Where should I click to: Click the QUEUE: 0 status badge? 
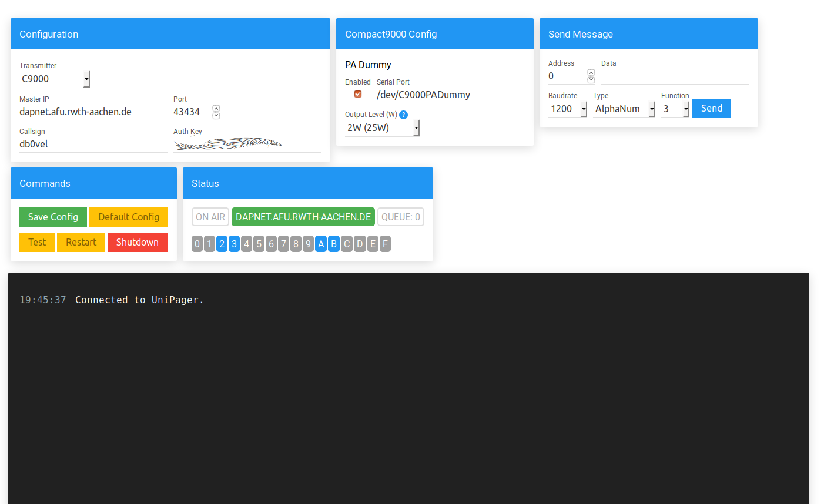pos(400,217)
